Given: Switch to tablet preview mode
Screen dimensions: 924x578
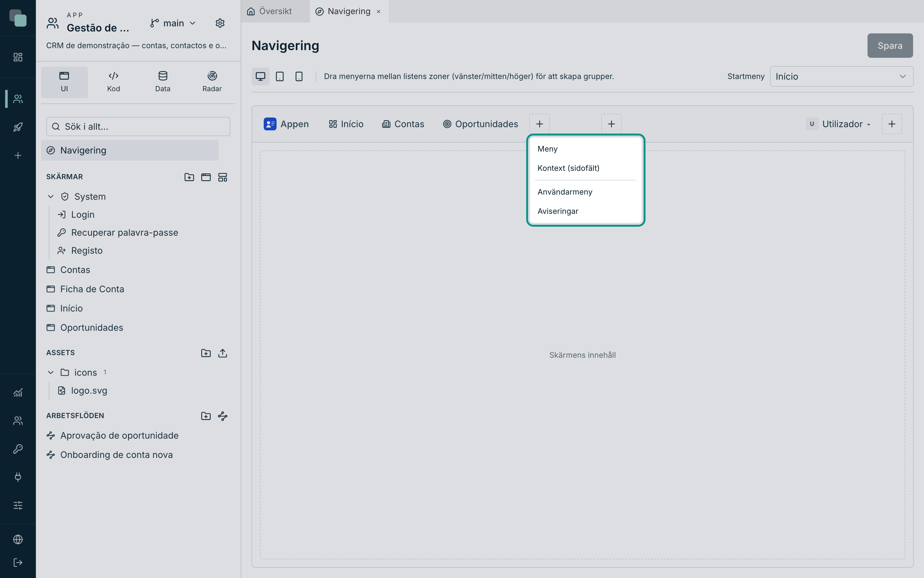Looking at the screenshot, I should (279, 76).
